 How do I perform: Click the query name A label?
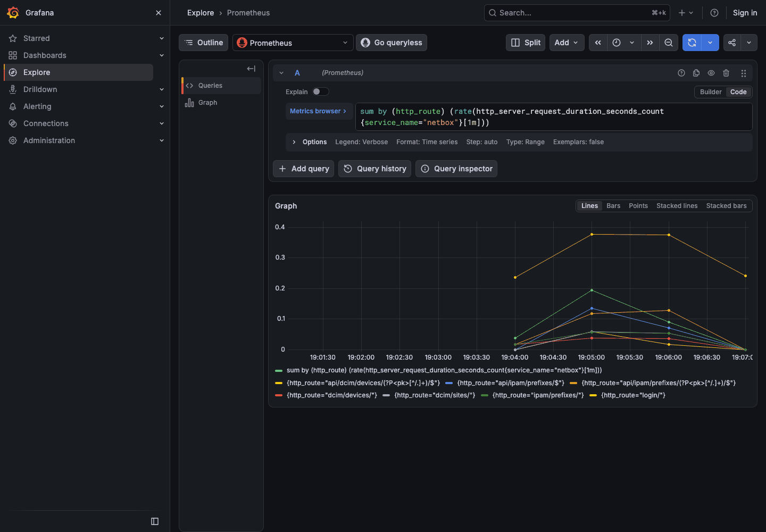[x=297, y=73]
